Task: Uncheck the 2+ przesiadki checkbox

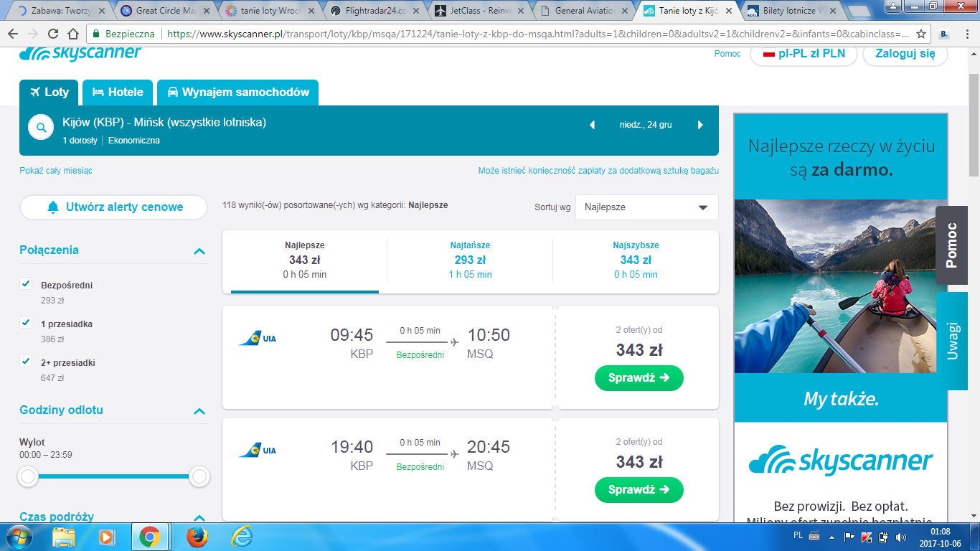Action: pyautogui.click(x=26, y=362)
